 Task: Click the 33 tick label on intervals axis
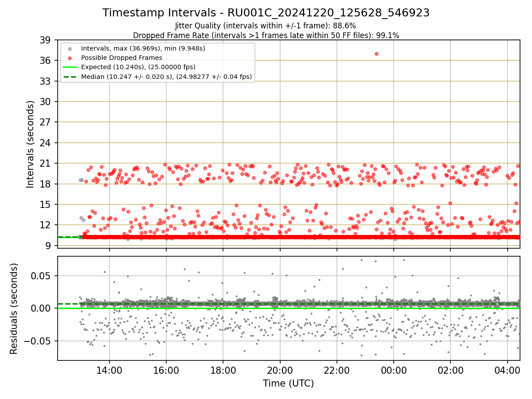click(x=46, y=81)
